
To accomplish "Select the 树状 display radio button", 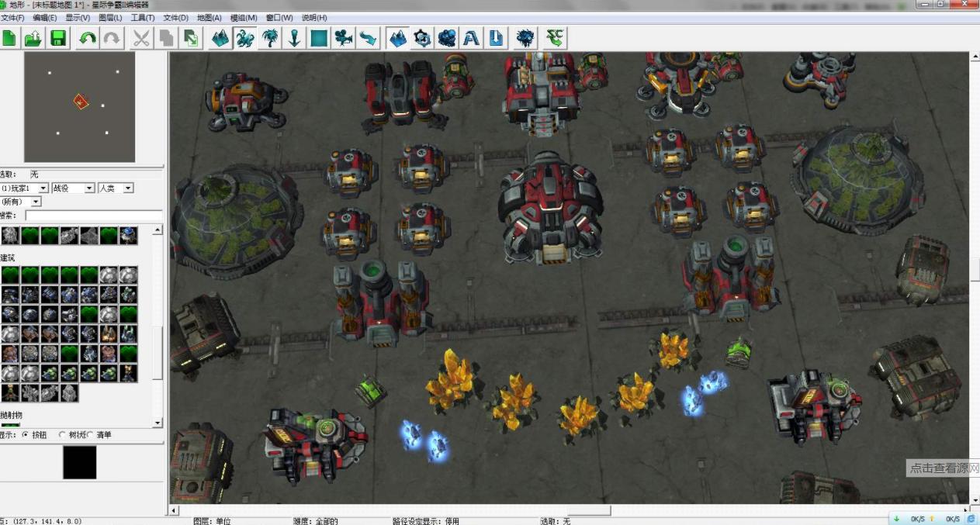I will [x=63, y=435].
